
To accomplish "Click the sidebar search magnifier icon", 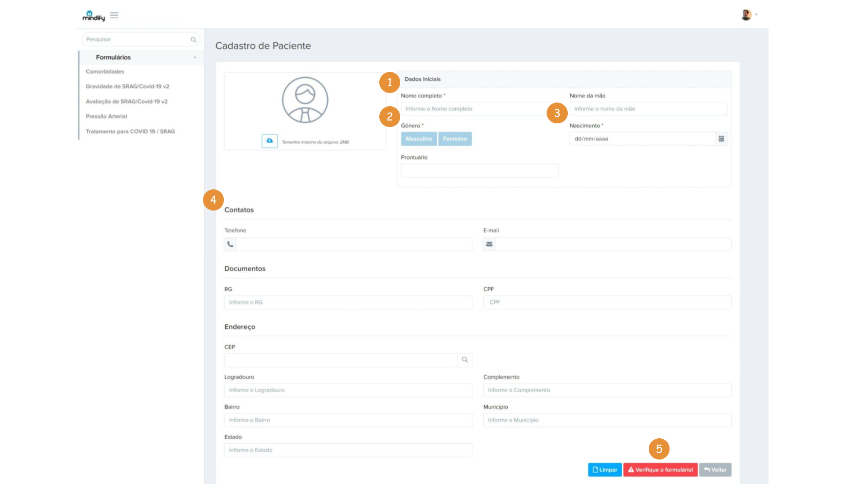I will click(193, 40).
